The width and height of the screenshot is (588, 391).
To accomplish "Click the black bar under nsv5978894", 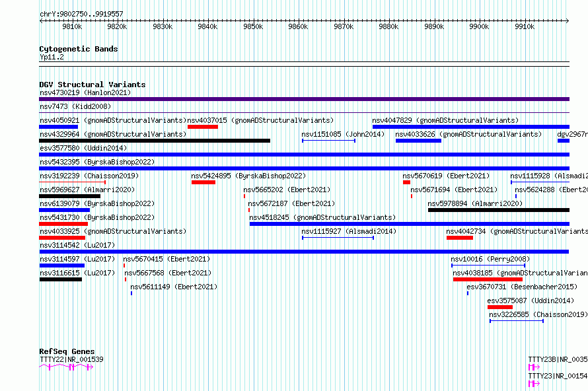I will tap(499, 210).
